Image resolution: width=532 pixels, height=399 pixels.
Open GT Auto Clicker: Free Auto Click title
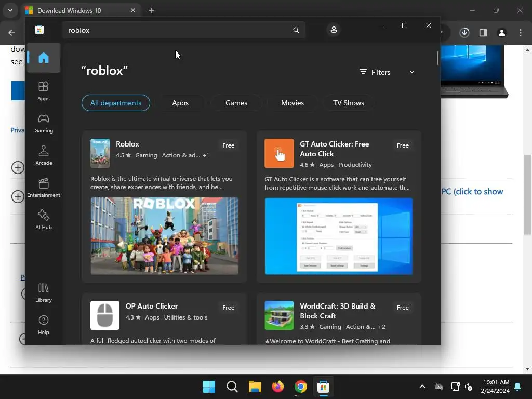click(335, 149)
